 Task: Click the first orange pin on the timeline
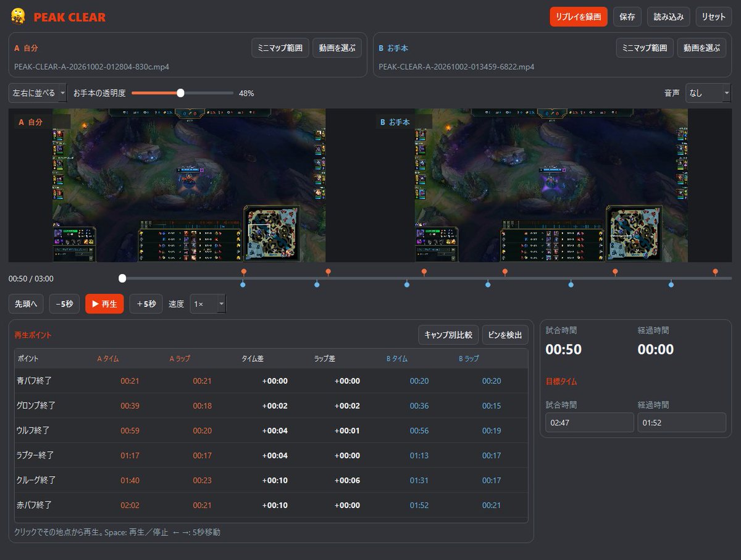click(244, 272)
